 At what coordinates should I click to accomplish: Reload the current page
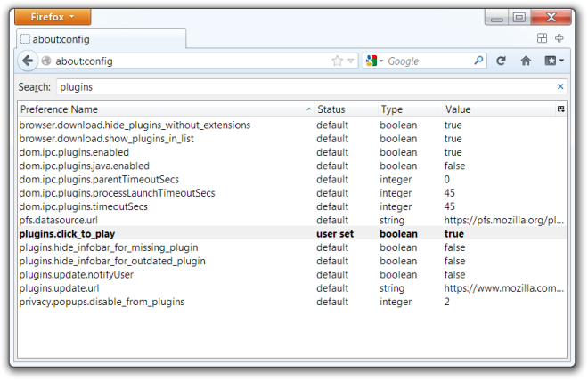pyautogui.click(x=502, y=61)
